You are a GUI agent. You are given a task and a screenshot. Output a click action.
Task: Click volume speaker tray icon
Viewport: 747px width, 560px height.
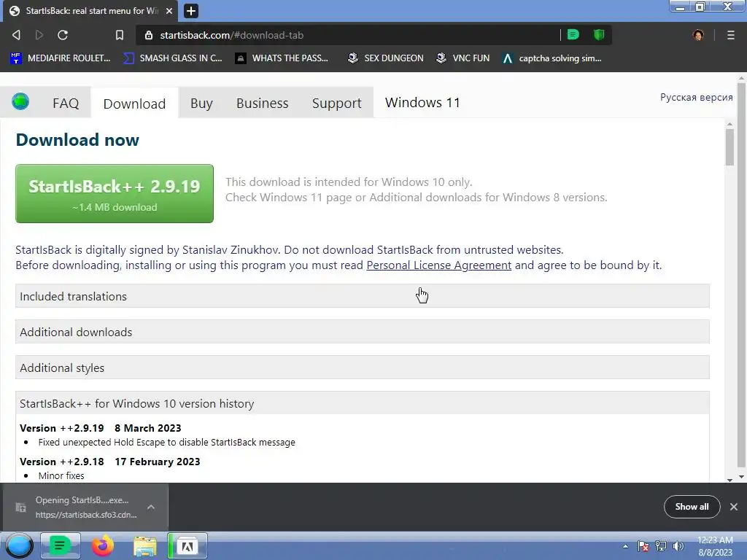tap(678, 546)
